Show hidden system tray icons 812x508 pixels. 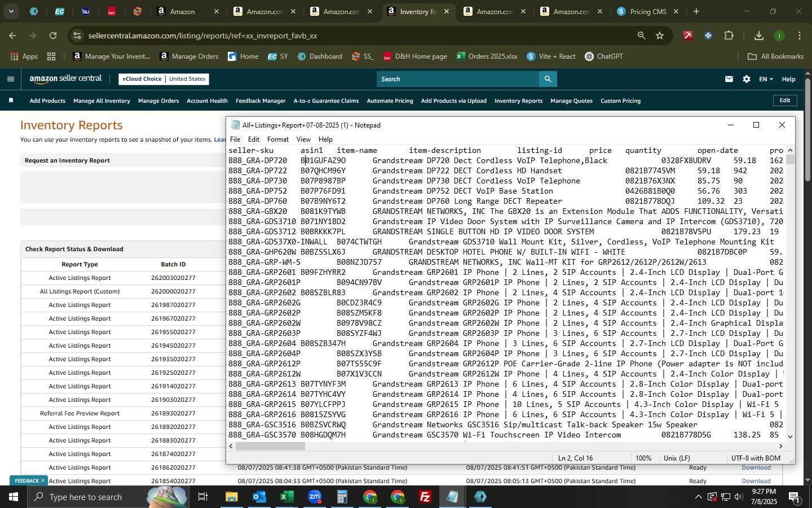click(698, 497)
